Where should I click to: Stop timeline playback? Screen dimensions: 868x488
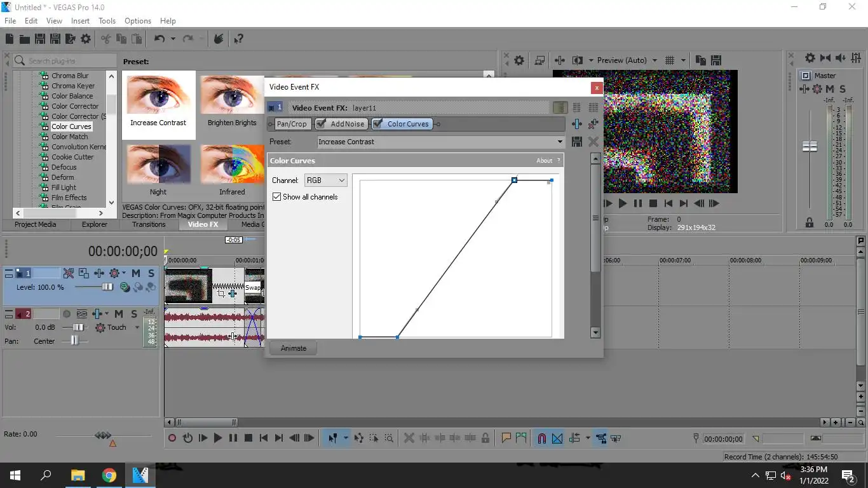tap(248, 438)
